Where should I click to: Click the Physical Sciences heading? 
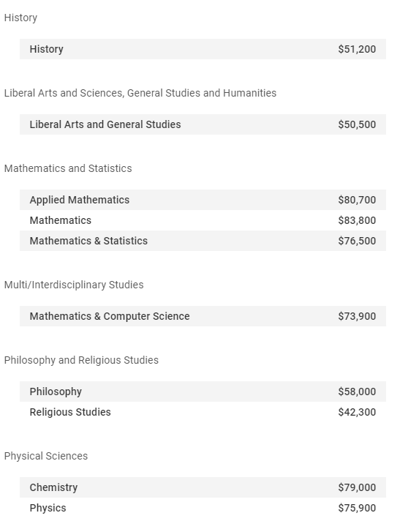click(x=46, y=456)
